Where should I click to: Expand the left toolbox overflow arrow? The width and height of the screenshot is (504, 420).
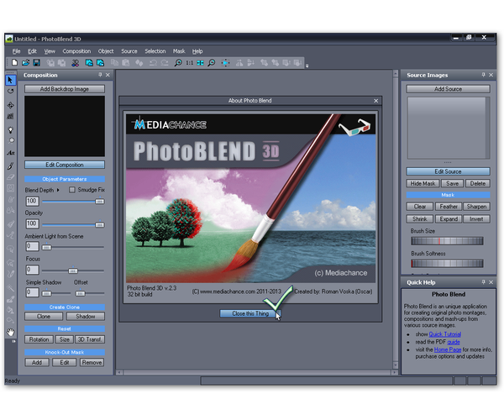pos(13,341)
